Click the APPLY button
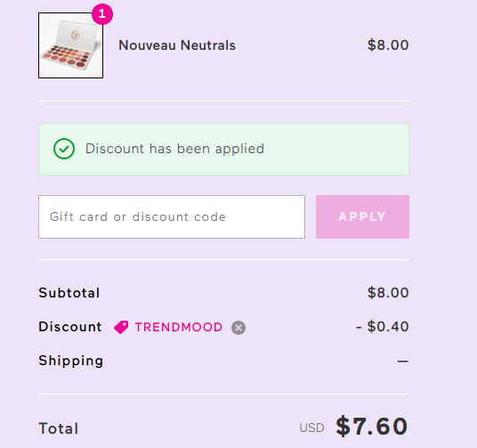 362,216
